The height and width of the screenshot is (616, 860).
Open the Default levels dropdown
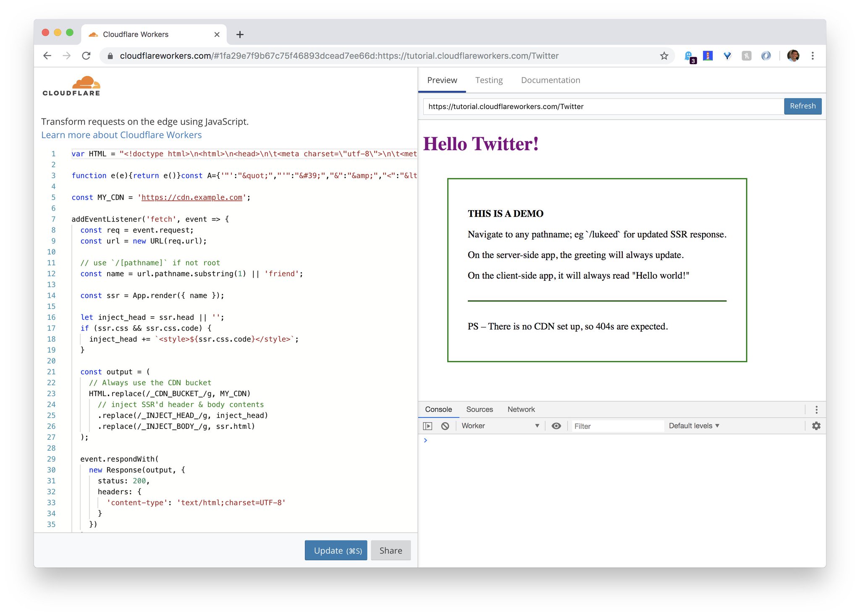coord(694,426)
